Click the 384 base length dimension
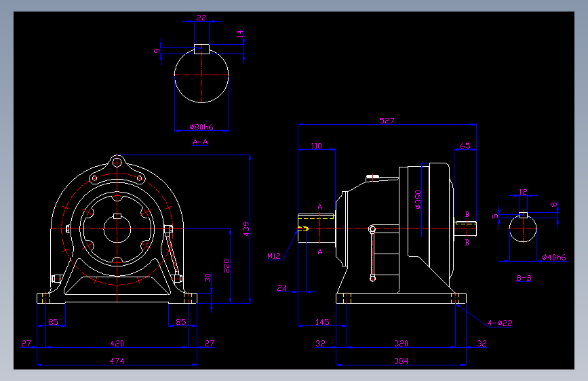This screenshot has height=381, width=588. pyautogui.click(x=401, y=361)
